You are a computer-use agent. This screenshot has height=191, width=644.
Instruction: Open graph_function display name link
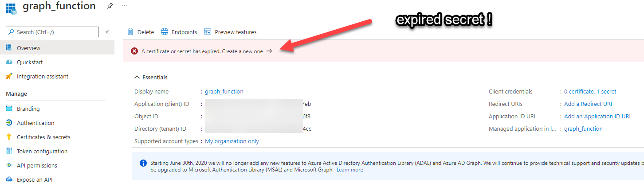pos(224,91)
